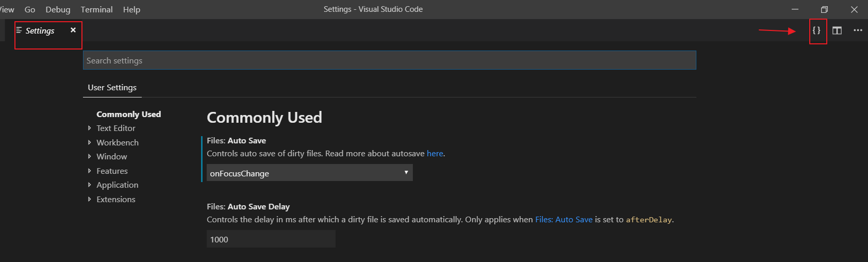Viewport: 868px width, 262px height.
Task: Click the Help menu
Action: (131, 9)
